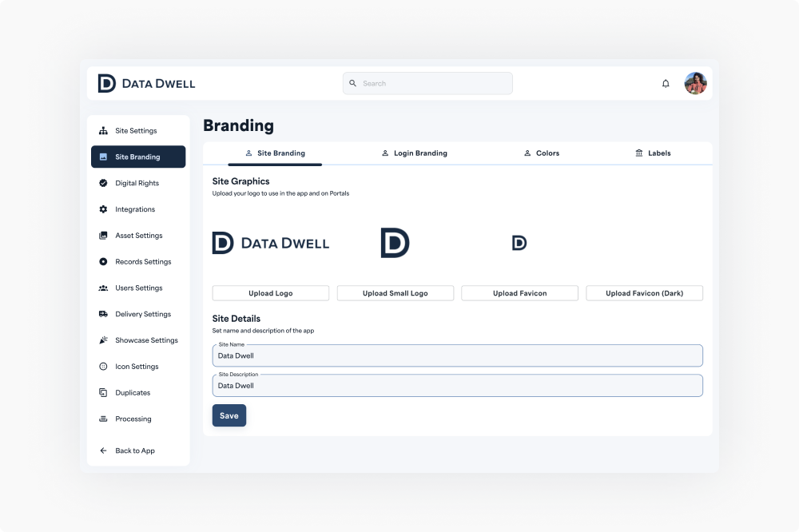
Task: Click the full Data Dwell logo preview
Action: (x=271, y=243)
